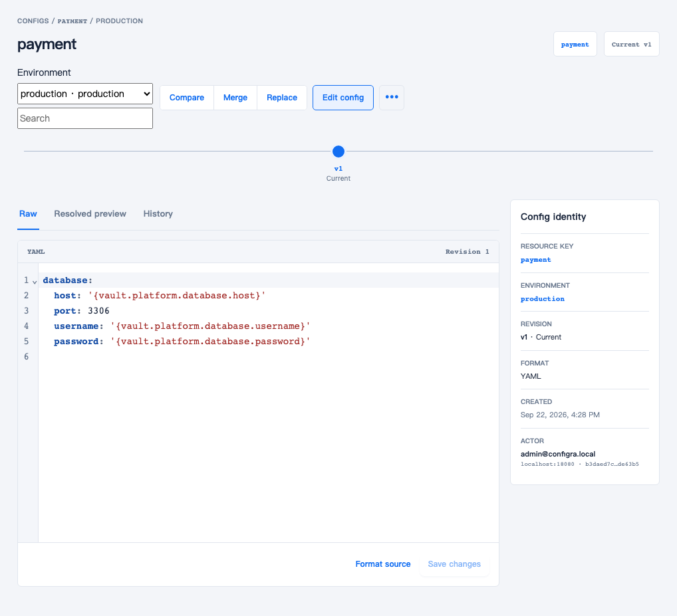Click the Config identity heading
Viewport: 677px width, 616px height.
click(x=553, y=217)
